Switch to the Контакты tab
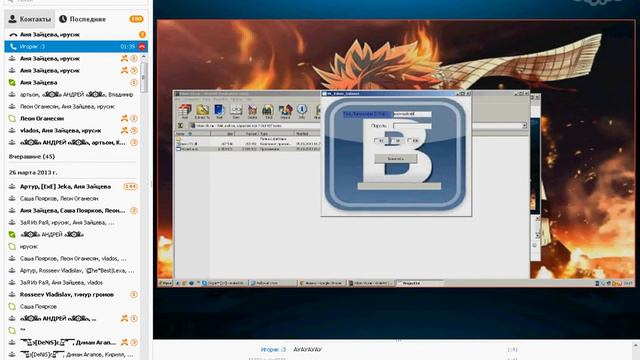This screenshot has width=640, height=360. pyautogui.click(x=30, y=19)
